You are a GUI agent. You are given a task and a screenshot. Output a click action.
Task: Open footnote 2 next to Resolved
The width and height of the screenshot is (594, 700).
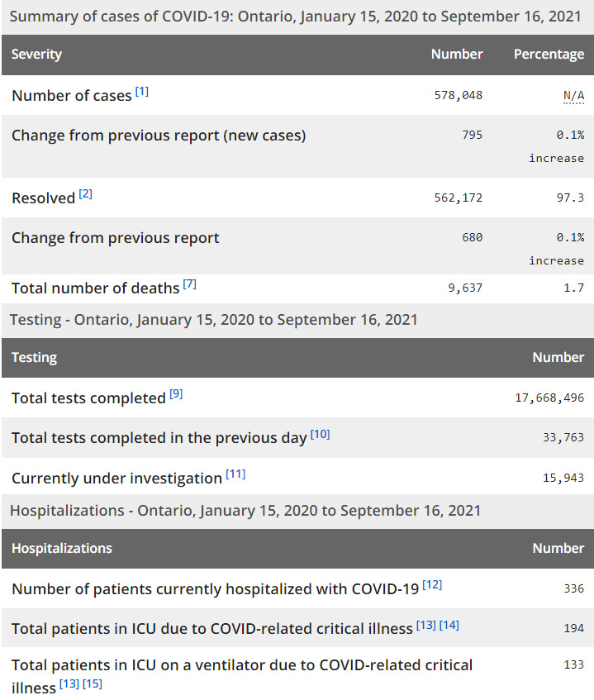[x=86, y=195]
